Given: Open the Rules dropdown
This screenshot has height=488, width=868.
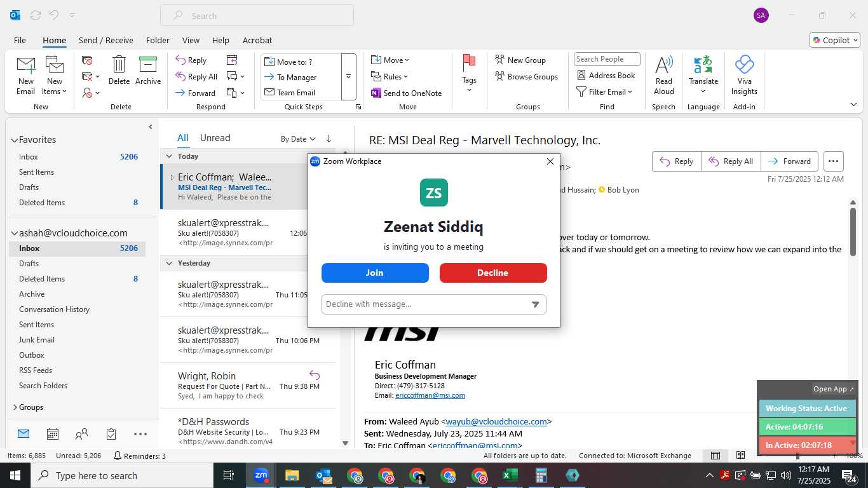Looking at the screenshot, I should point(390,77).
